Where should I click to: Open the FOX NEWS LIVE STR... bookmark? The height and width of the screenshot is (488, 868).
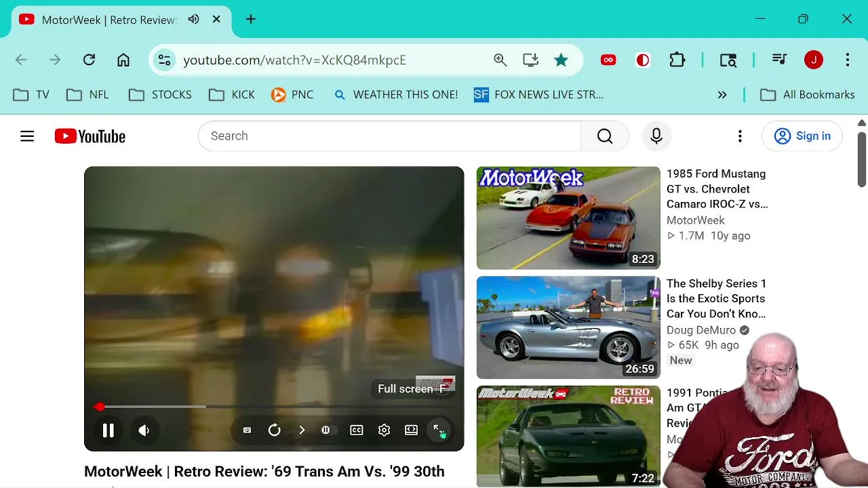(x=538, y=95)
